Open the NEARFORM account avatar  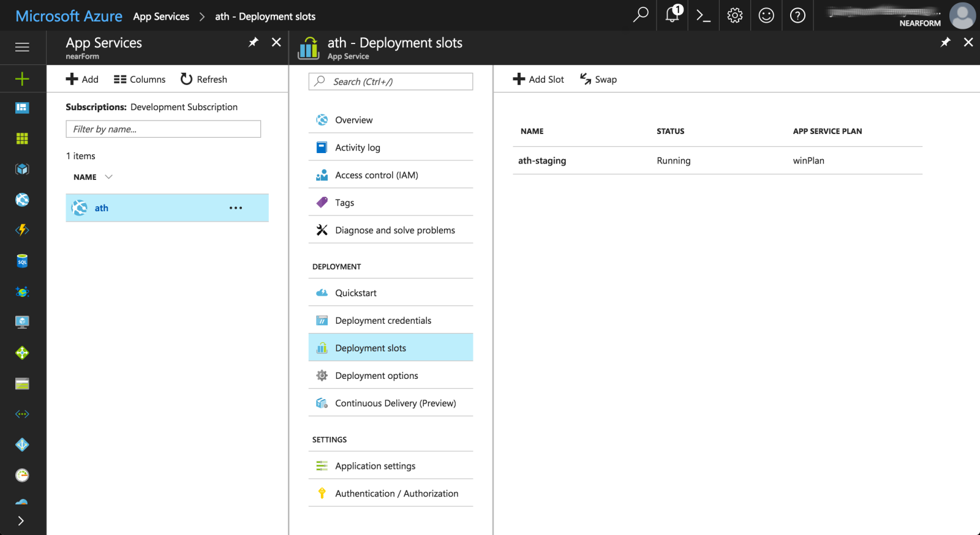[962, 15]
